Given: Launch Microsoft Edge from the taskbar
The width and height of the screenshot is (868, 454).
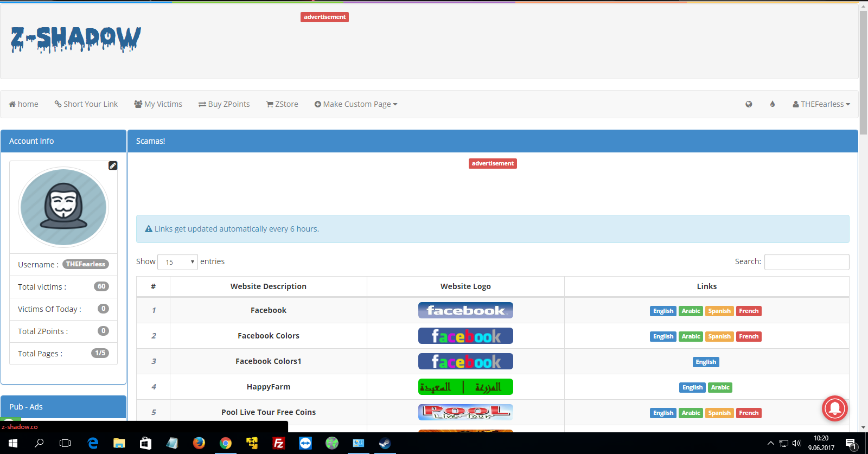Looking at the screenshot, I should (x=93, y=443).
